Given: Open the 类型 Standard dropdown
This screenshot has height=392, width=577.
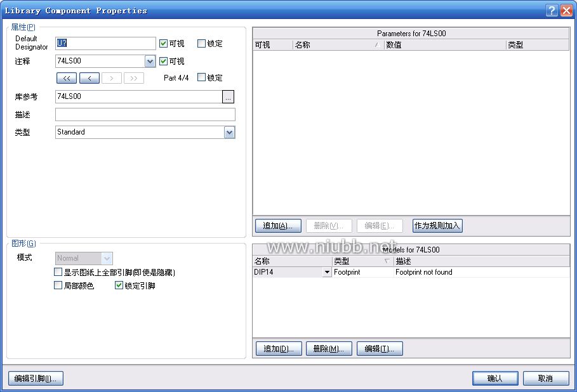Looking at the screenshot, I should click(229, 133).
